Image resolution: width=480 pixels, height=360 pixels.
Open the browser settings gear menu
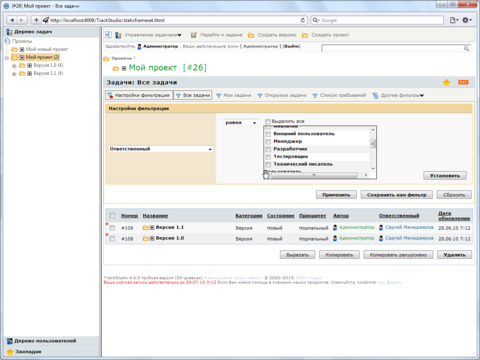[x=467, y=20]
